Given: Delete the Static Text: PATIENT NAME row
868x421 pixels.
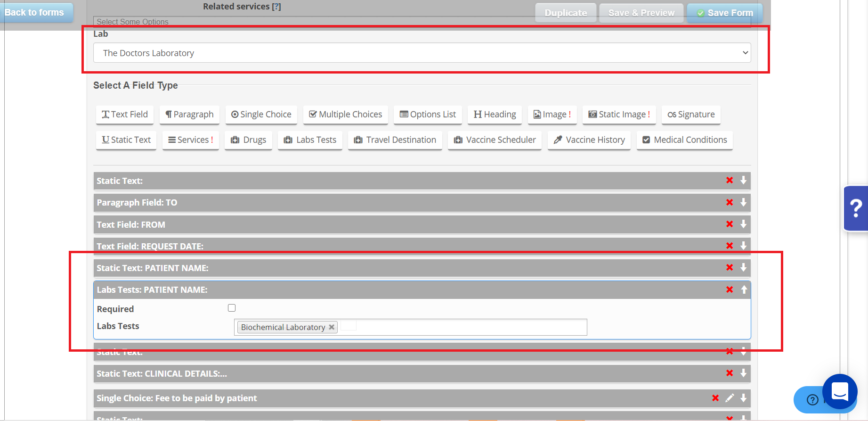Looking at the screenshot, I should pyautogui.click(x=730, y=267).
